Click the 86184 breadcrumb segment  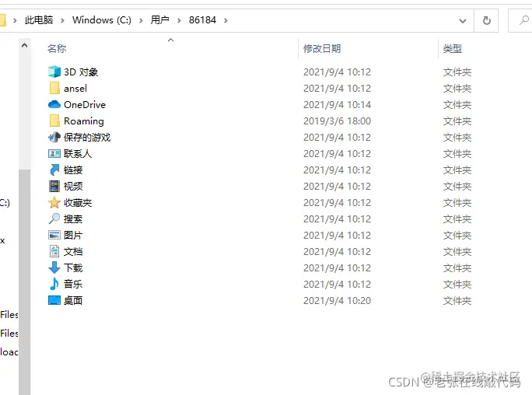202,20
